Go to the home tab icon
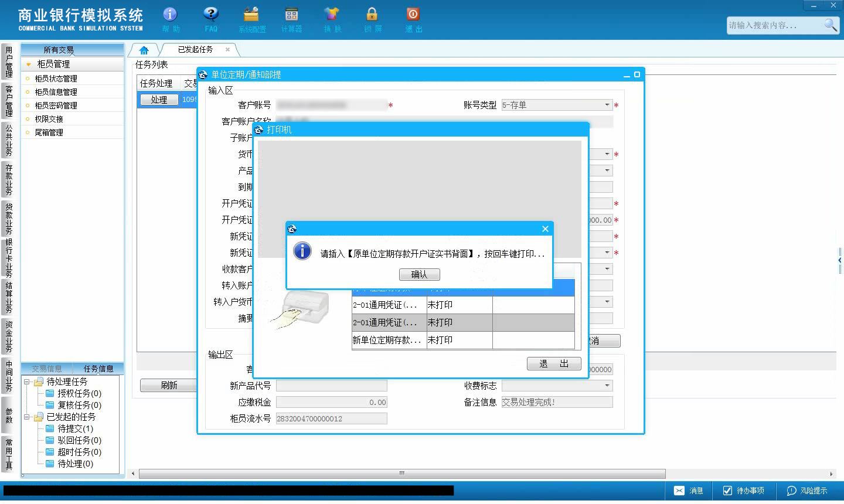Image resolution: width=844 pixels, height=504 pixels. click(x=144, y=50)
